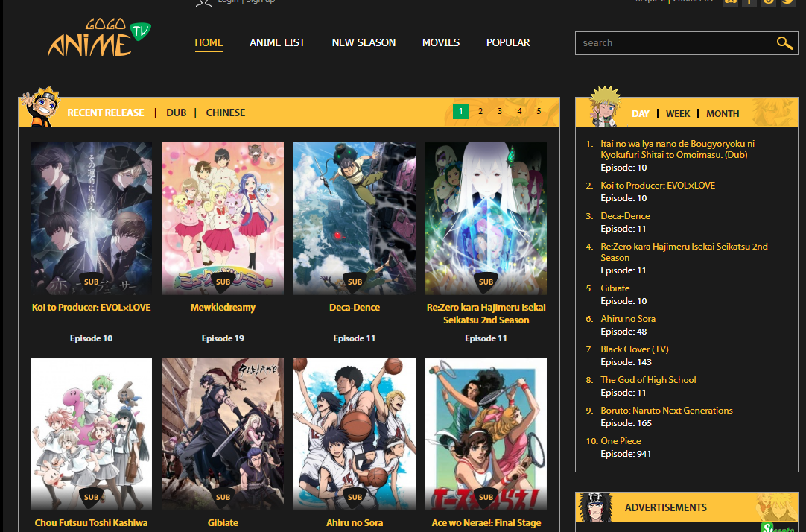Open ranking entry 2, Koi to Producer: EVOL×LOVE
Image resolution: width=806 pixels, height=532 pixels.
658,186
